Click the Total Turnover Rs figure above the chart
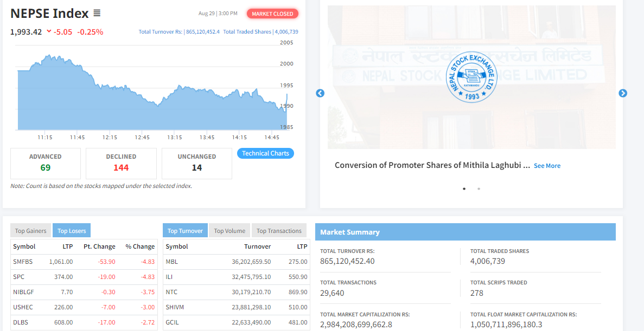644x331 pixels. click(x=179, y=31)
